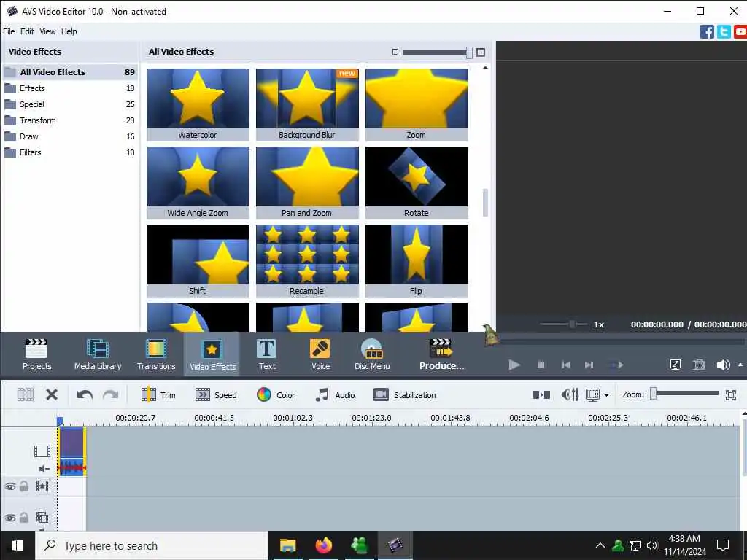Select the All Video Effects folder

pyautogui.click(x=70, y=72)
